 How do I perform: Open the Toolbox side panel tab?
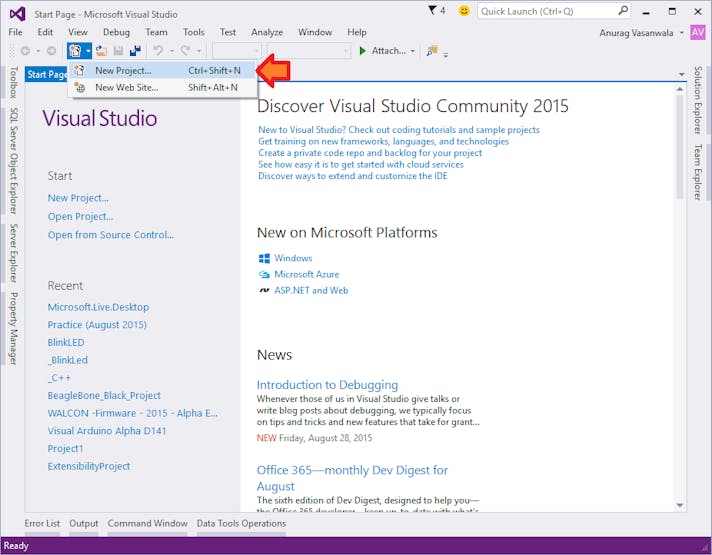click(x=12, y=83)
